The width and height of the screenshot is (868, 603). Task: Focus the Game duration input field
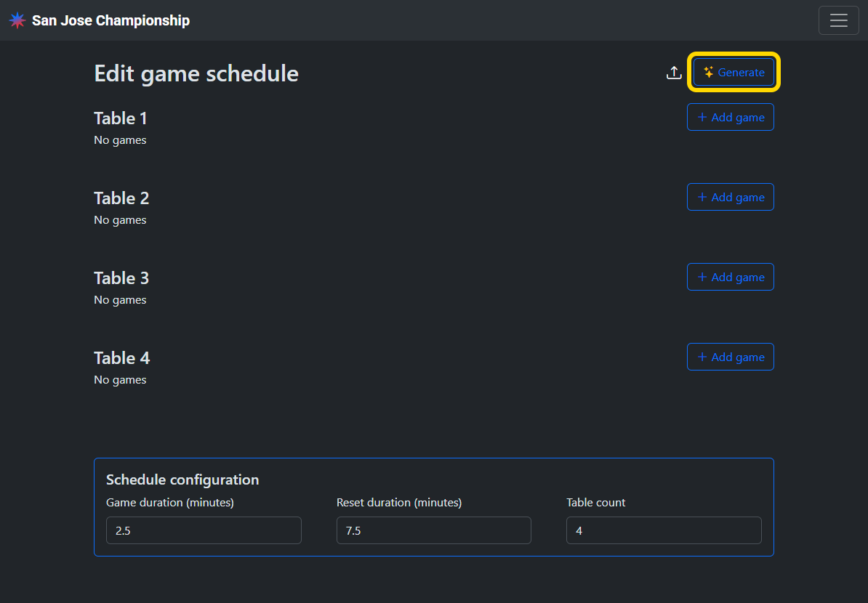click(204, 530)
